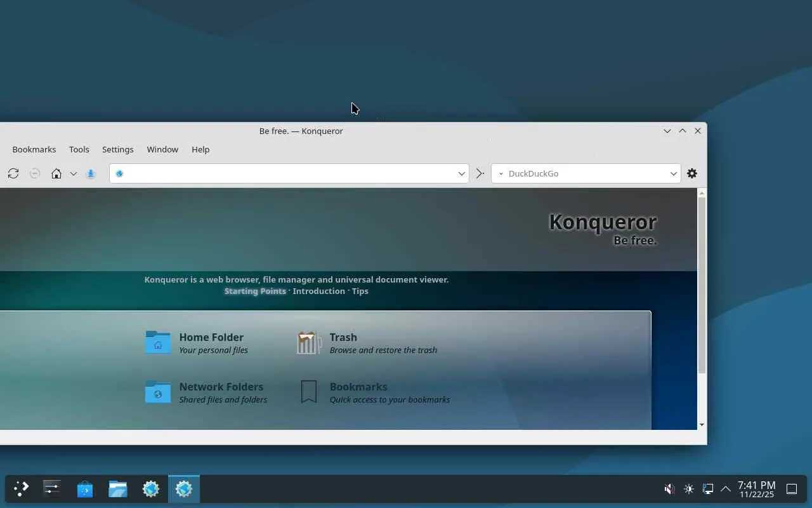
Task: Open the Network Folders link
Action: tap(221, 387)
